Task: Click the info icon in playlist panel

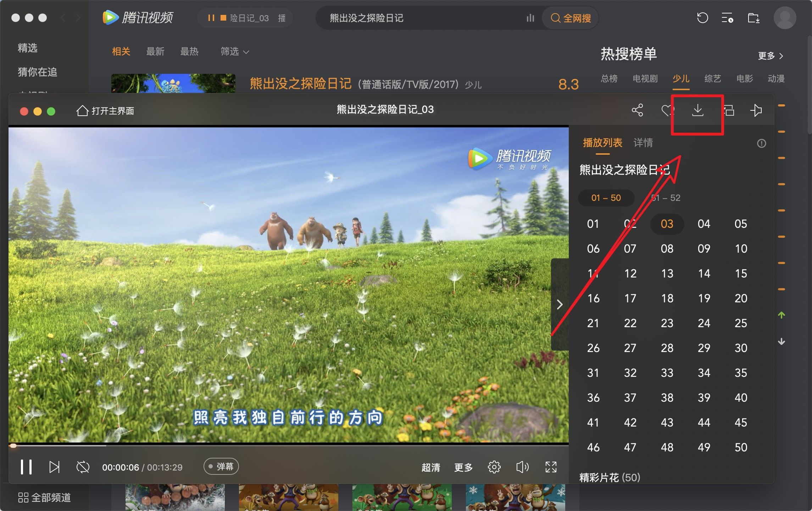Action: tap(761, 143)
